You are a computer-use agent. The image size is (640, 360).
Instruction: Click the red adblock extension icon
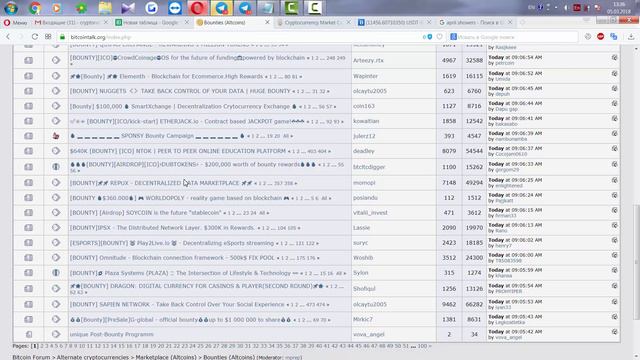[x=600, y=37]
